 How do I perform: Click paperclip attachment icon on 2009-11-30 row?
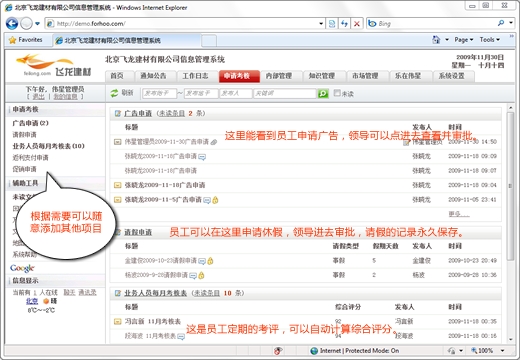[214, 142]
